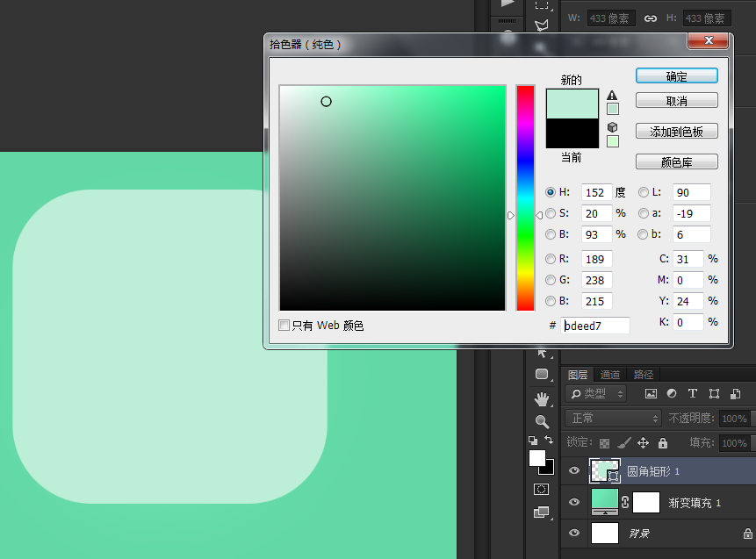
Task: Switch to the 通道 tab
Action: pyautogui.click(x=610, y=375)
